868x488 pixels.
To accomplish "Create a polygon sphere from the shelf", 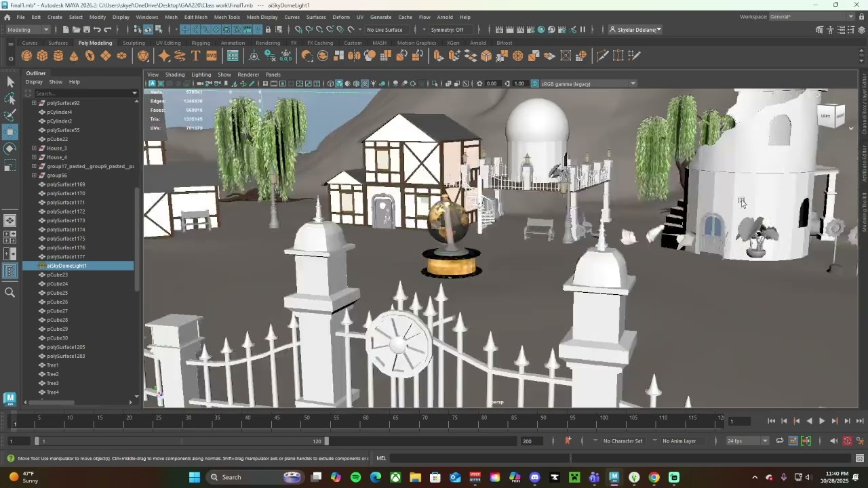I will coord(26,56).
